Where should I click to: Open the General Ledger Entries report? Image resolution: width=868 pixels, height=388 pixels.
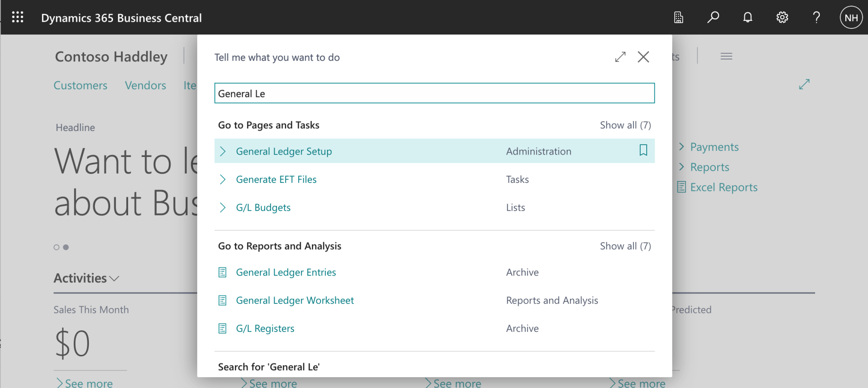pos(286,272)
